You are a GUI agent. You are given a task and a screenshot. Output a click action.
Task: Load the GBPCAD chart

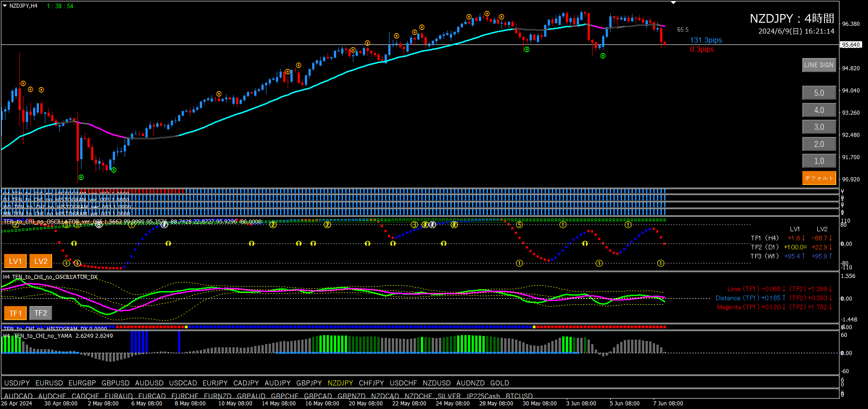(318, 396)
